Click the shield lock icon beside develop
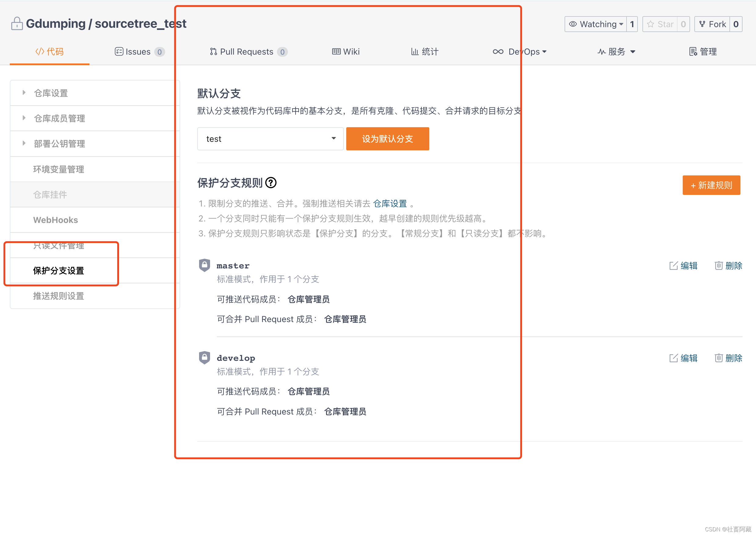 tap(204, 357)
